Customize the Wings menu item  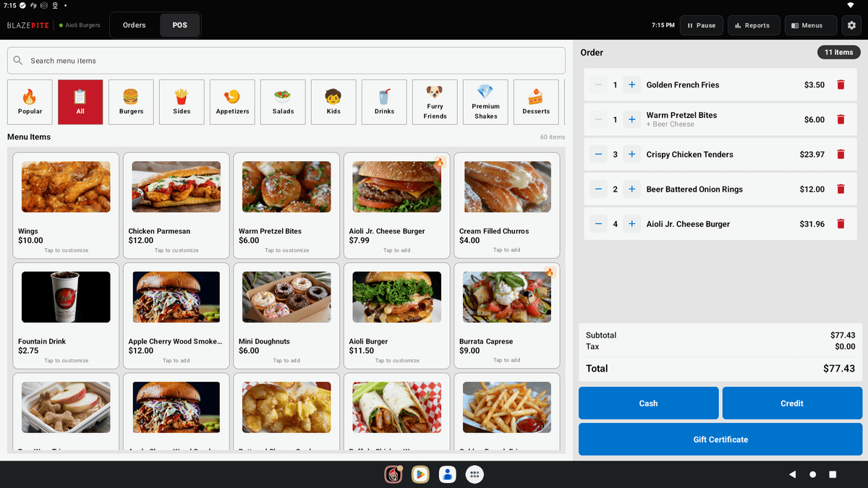pyautogui.click(x=66, y=205)
